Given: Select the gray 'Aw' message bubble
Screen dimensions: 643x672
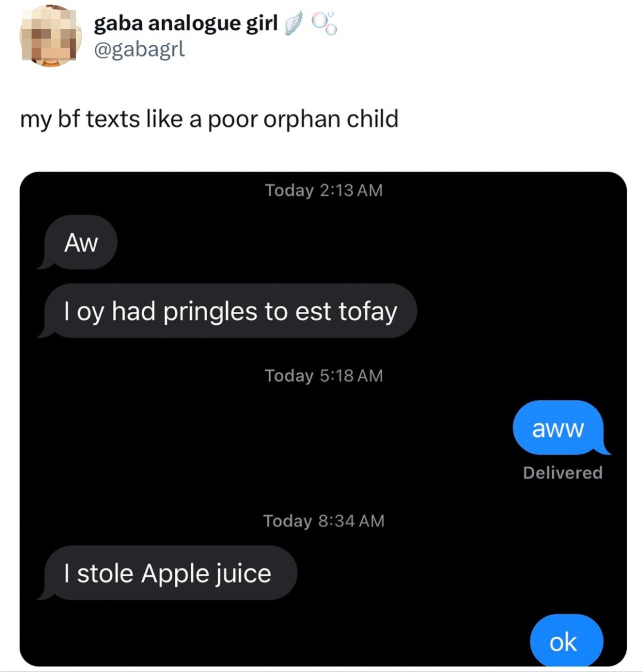Looking at the screenshot, I should pos(81,243).
